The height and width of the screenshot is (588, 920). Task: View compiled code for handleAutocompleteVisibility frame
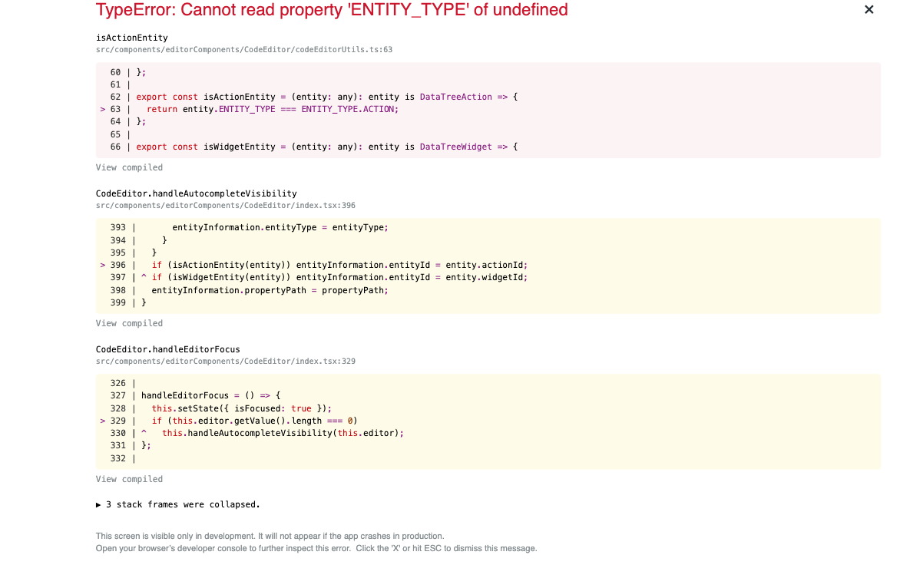tap(129, 323)
